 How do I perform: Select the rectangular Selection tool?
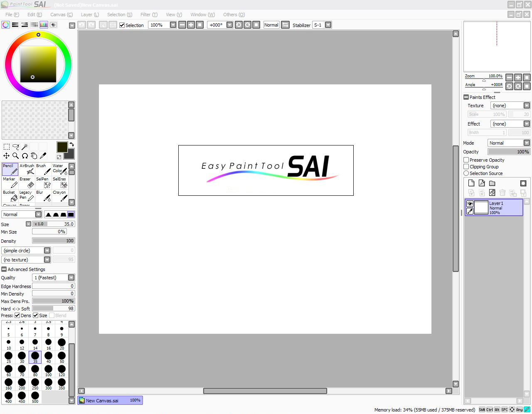pos(7,147)
